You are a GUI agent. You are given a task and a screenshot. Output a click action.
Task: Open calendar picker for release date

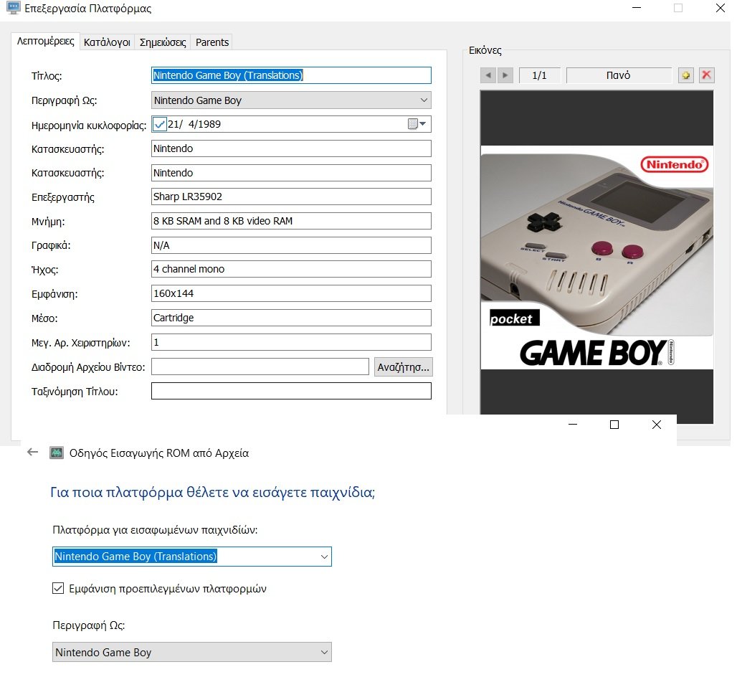[x=417, y=124]
